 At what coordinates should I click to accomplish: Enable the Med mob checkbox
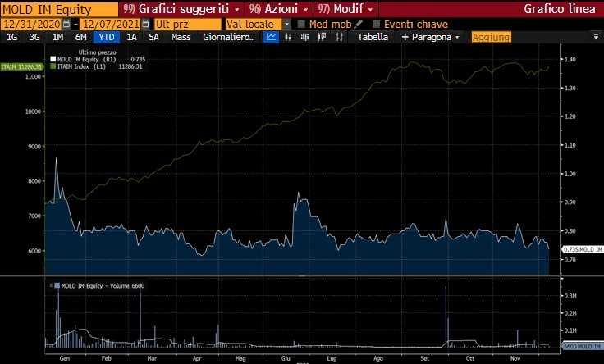coord(301,25)
